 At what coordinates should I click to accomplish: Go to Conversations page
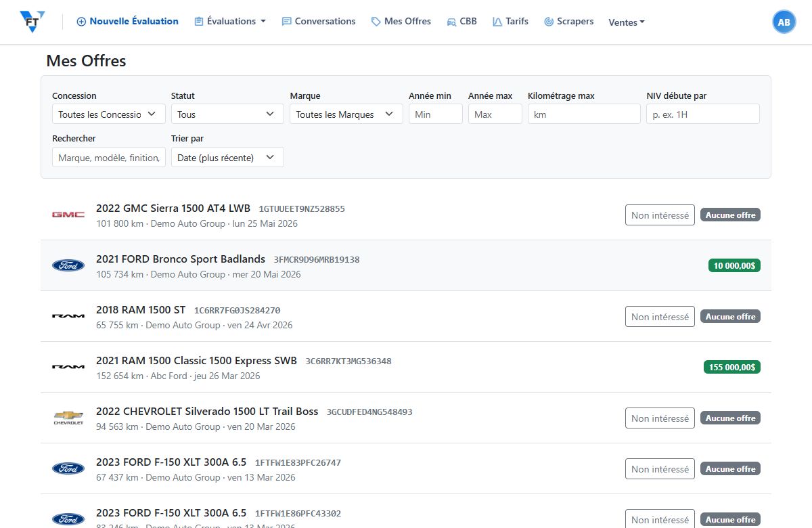click(x=319, y=22)
